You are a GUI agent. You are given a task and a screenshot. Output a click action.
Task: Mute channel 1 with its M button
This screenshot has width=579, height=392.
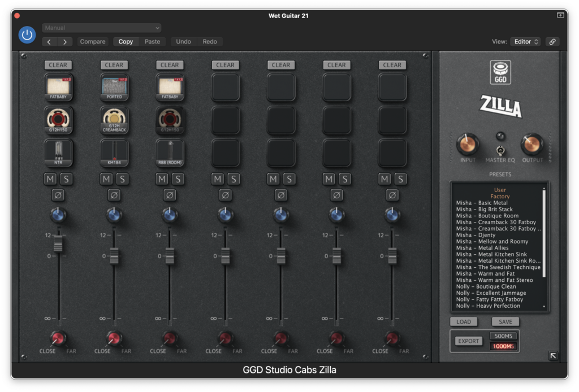tap(50, 179)
